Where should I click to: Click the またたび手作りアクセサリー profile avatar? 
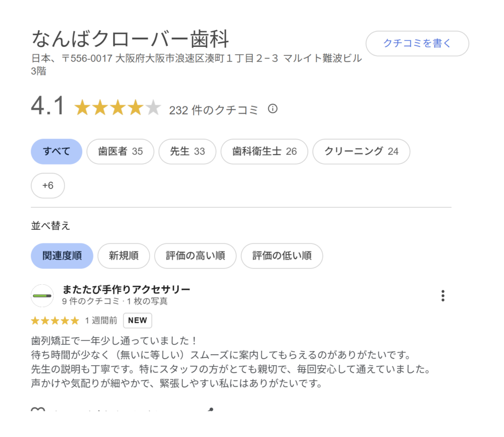pyautogui.click(x=42, y=296)
